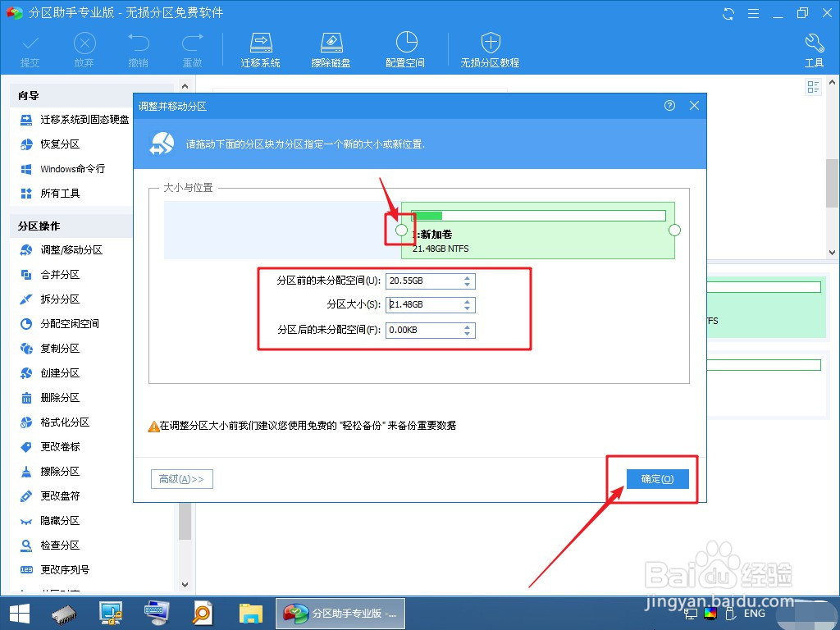840x630 pixels.
Task: Decrease 分区大小 with down arrow
Action: 467,308
